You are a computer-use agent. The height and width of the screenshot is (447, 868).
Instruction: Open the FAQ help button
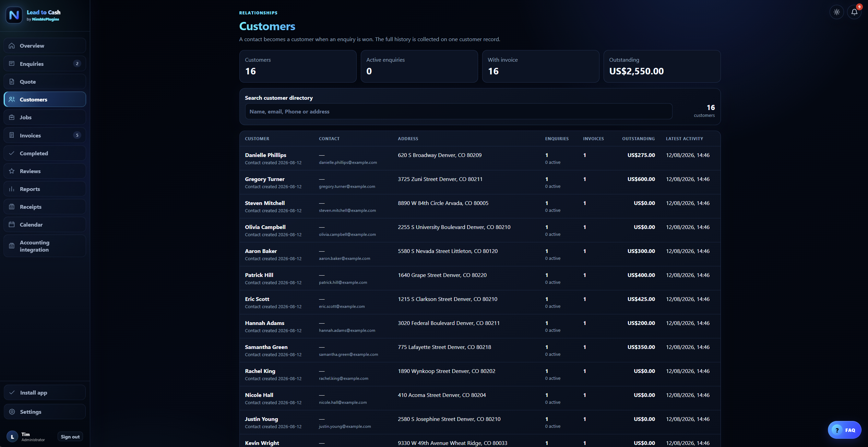point(844,430)
